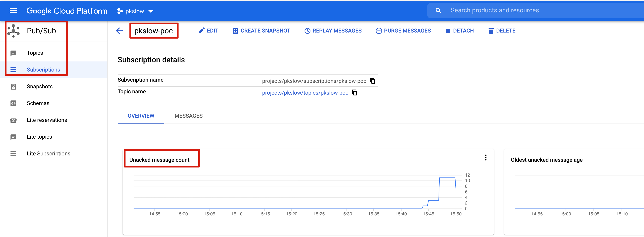Click the EDIT button label
This screenshot has width=644, height=237.
(x=213, y=31)
